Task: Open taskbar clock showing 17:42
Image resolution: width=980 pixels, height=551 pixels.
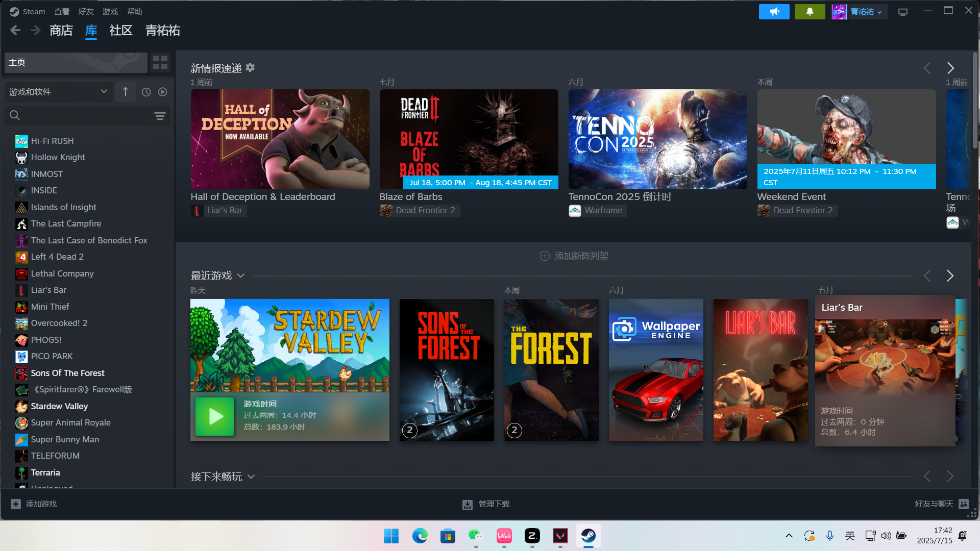Action: 935,536
